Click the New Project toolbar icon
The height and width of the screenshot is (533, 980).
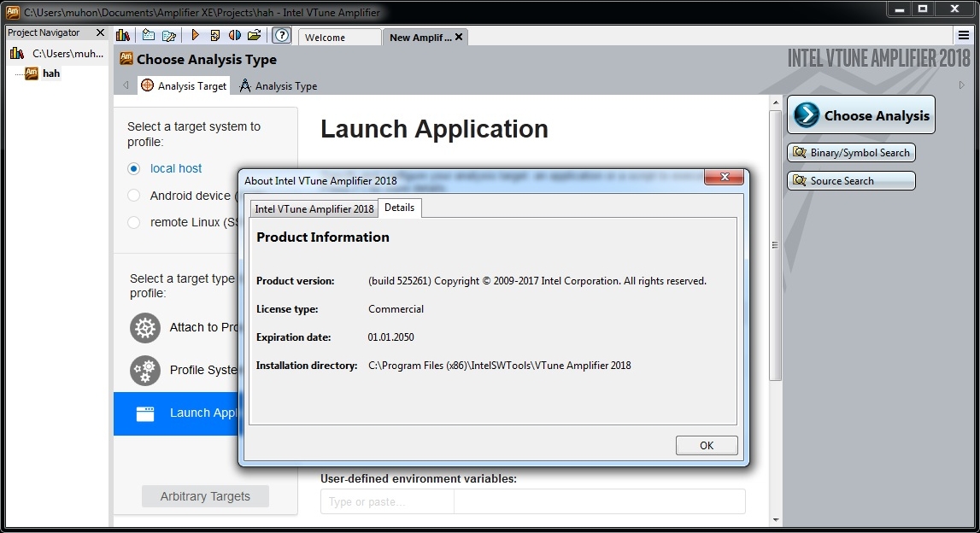148,35
